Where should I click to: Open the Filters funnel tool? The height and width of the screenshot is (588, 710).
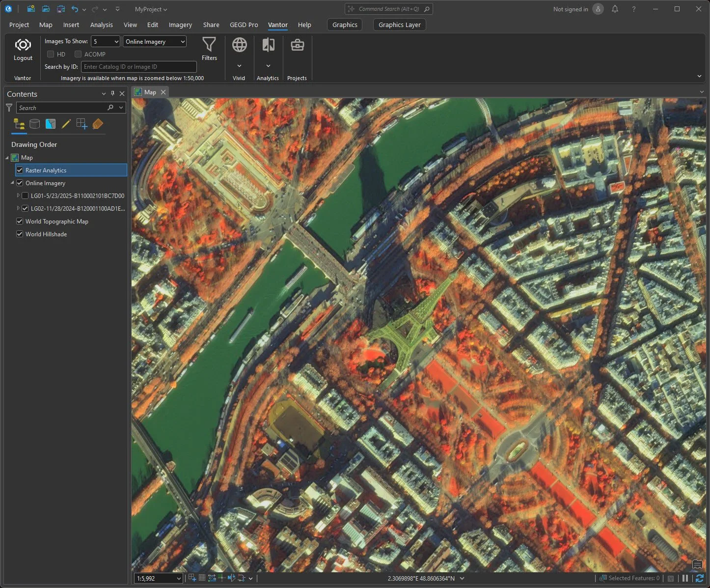tap(209, 45)
